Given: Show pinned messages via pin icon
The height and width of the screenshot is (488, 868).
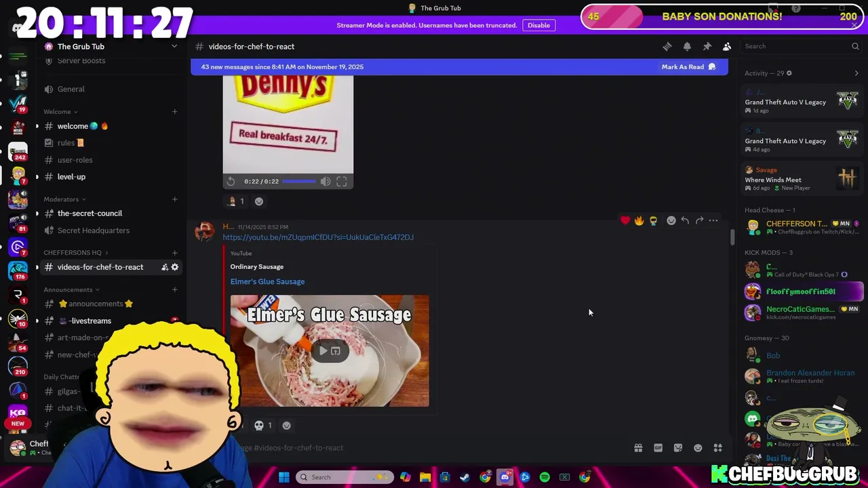Looking at the screenshot, I should tap(707, 46).
